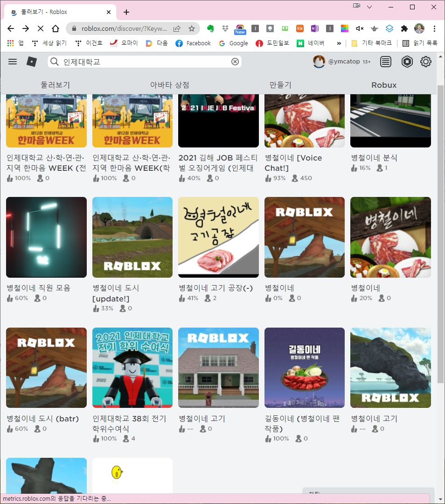Open Chrome tab search dropdown arrow
Viewport: 445px width, 504px height.
(369, 7)
